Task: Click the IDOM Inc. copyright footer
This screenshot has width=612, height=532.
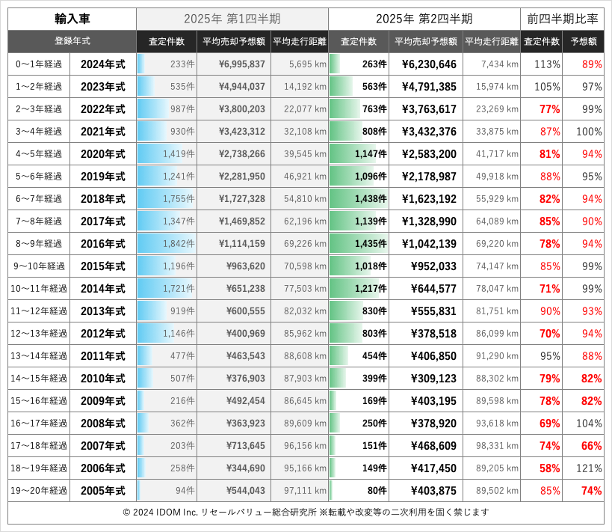Action: point(306,512)
